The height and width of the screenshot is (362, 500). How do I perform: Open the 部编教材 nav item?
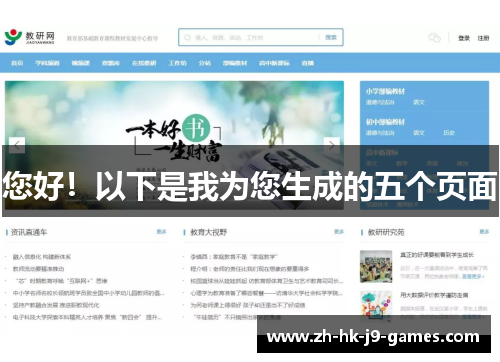[235, 63]
